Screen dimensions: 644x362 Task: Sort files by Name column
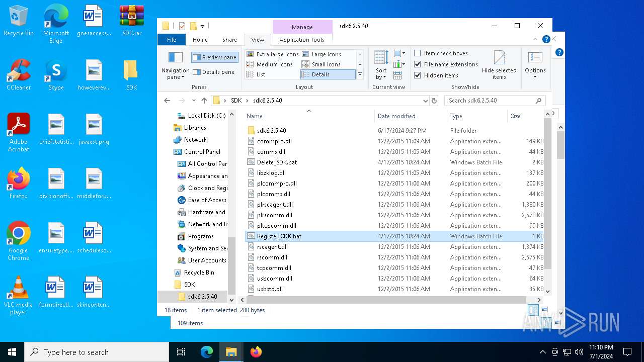pyautogui.click(x=309, y=116)
